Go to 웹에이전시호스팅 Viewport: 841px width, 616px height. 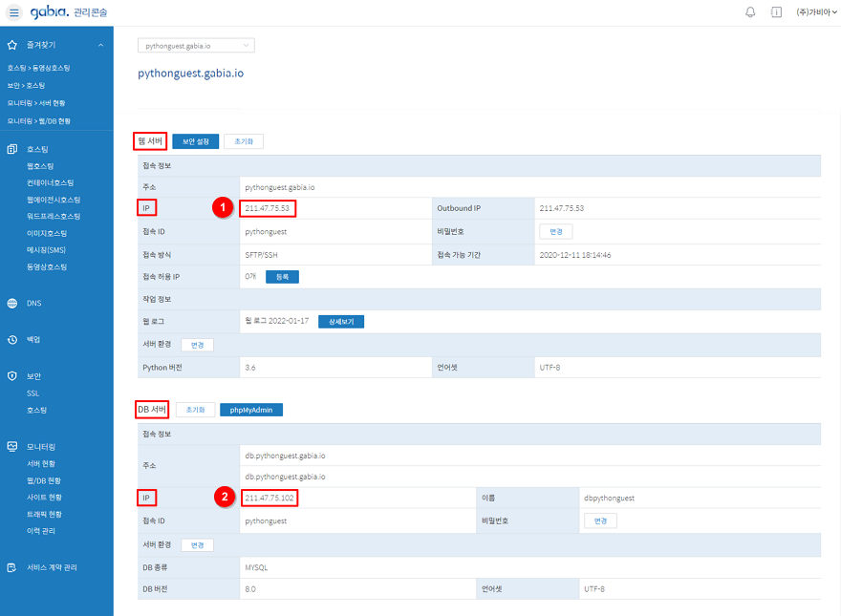point(54,200)
